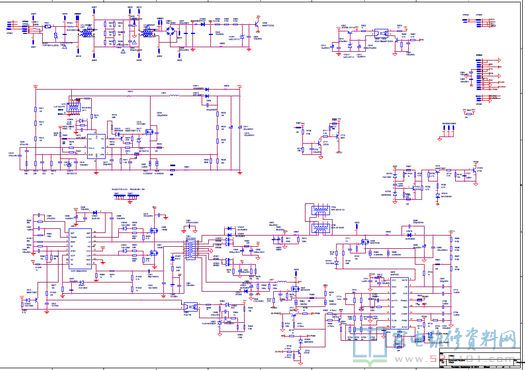Click the bridge rectifier diamond symbol
This screenshot has width=525, height=370.
171,31
